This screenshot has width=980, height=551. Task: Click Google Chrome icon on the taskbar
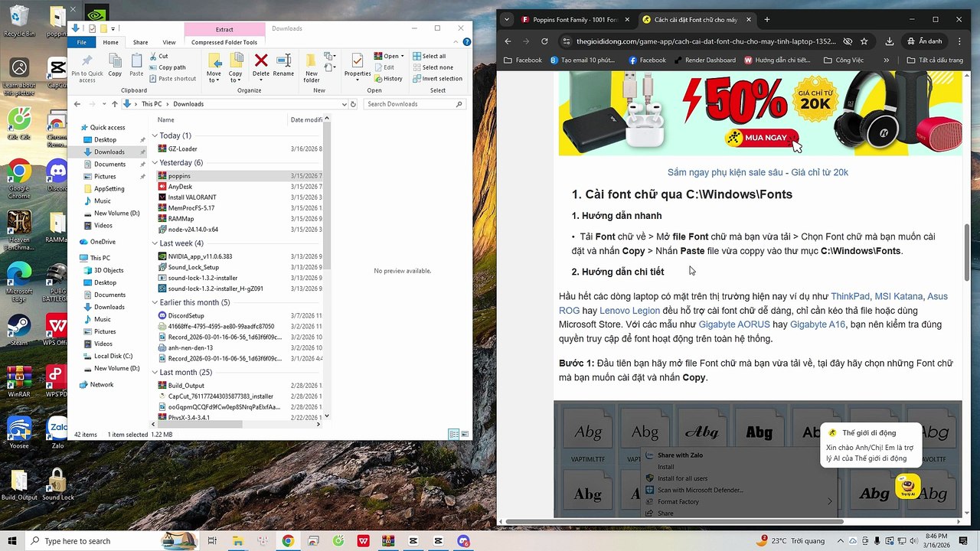coord(288,541)
